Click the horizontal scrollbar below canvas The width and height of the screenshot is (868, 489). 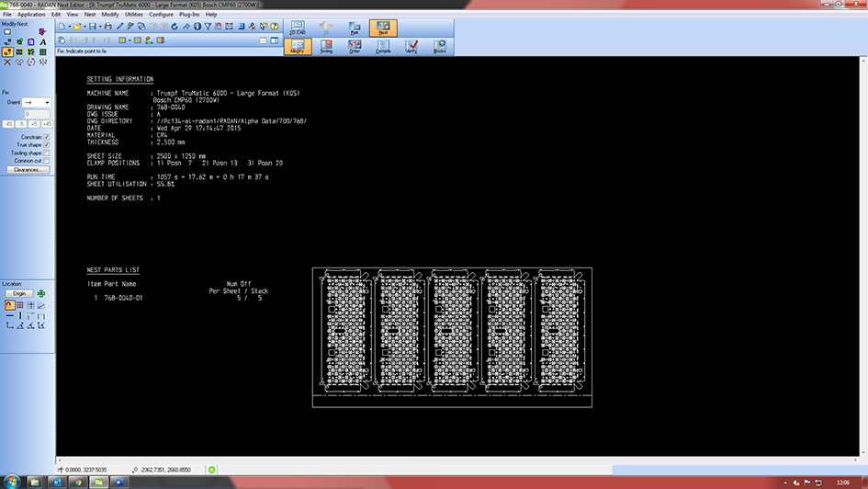(x=457, y=461)
